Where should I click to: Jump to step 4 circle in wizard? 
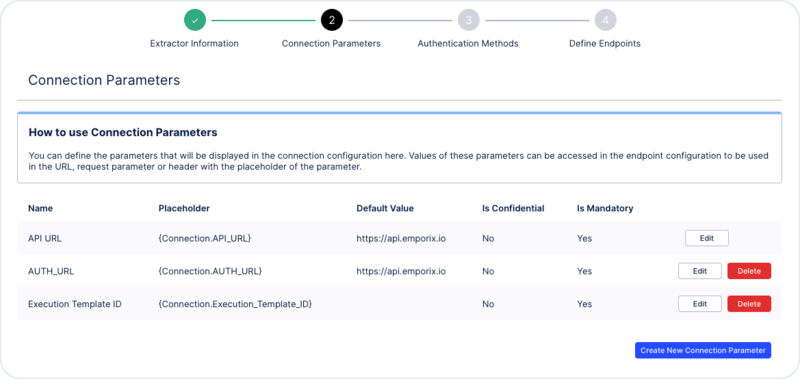coord(605,20)
